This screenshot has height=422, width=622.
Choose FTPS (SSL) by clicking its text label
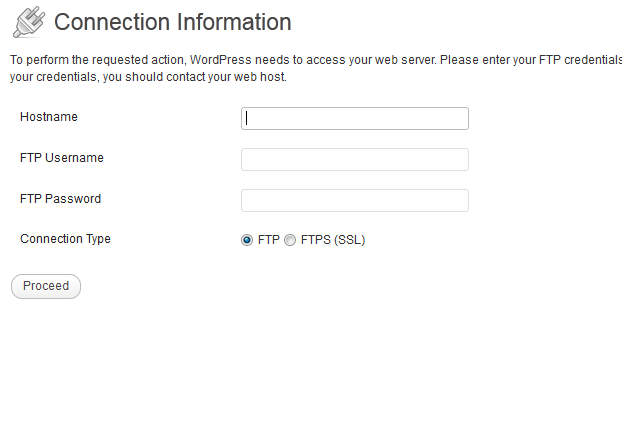click(x=333, y=240)
